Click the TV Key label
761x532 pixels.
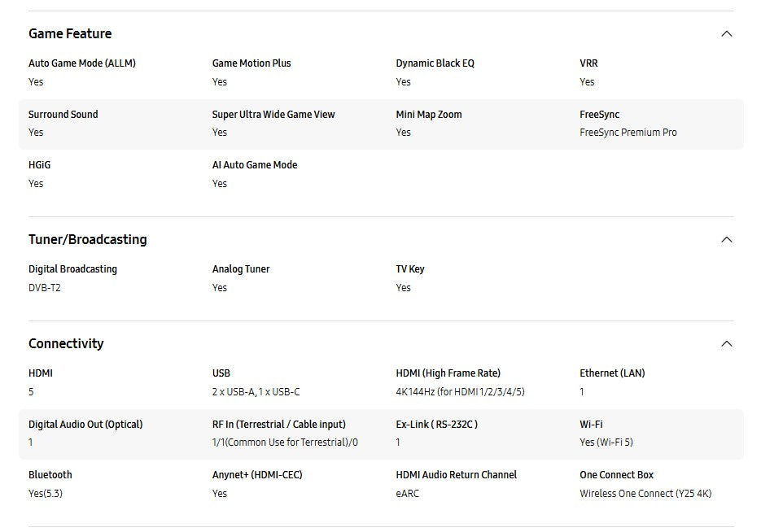[x=409, y=269]
